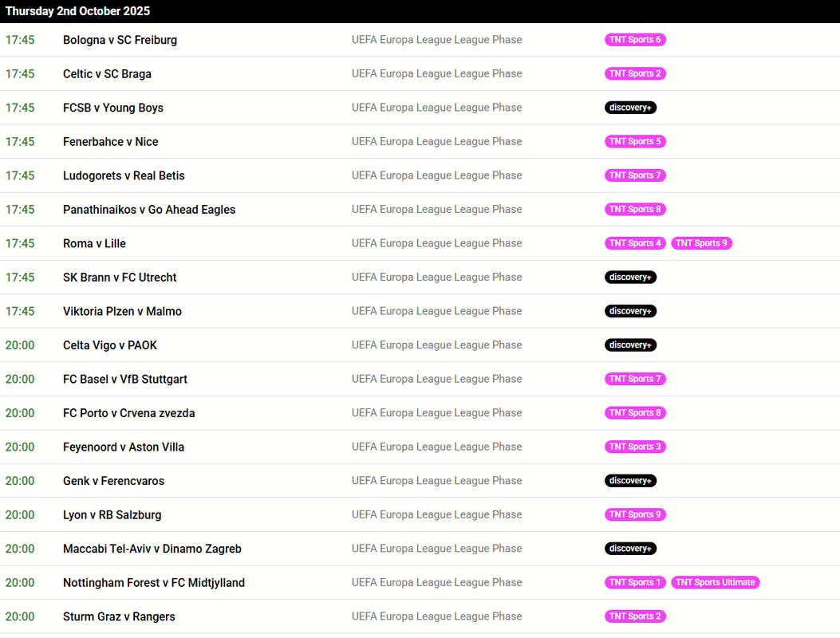Click TNT Sports 7 badge for FC Basel match

tap(635, 379)
